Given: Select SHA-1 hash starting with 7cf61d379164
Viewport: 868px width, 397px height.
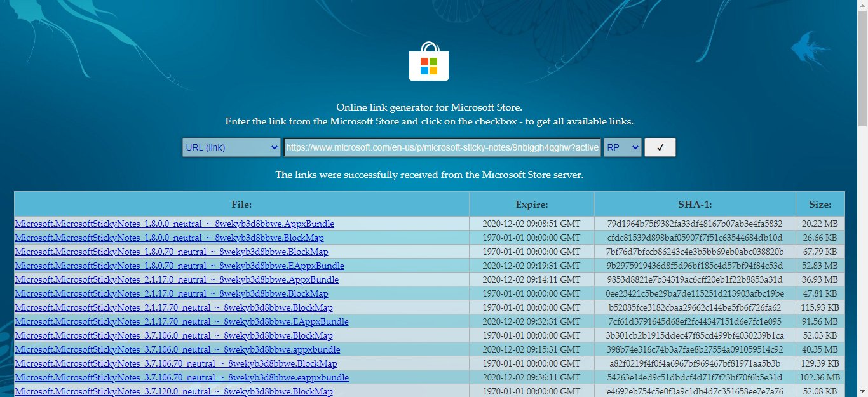Looking at the screenshot, I should pos(695,321).
